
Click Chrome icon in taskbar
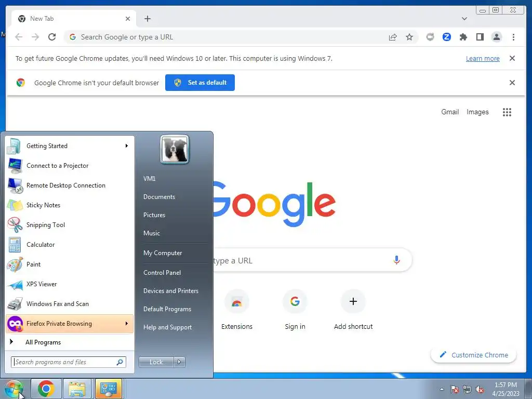point(46,389)
